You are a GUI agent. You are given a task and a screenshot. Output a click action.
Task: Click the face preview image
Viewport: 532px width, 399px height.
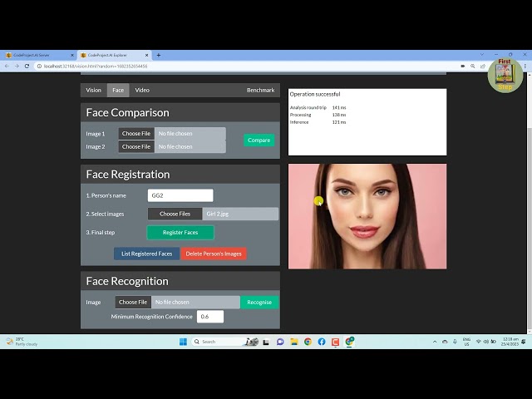click(367, 216)
